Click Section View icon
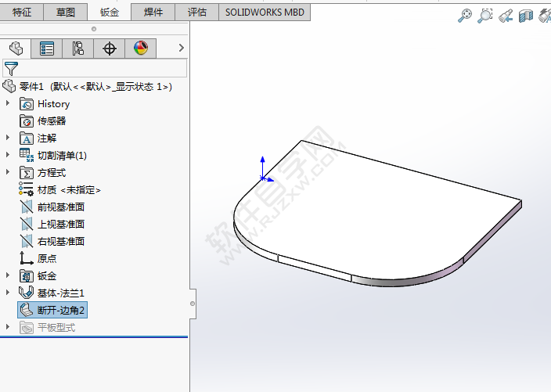The image size is (551, 392). tap(526, 16)
